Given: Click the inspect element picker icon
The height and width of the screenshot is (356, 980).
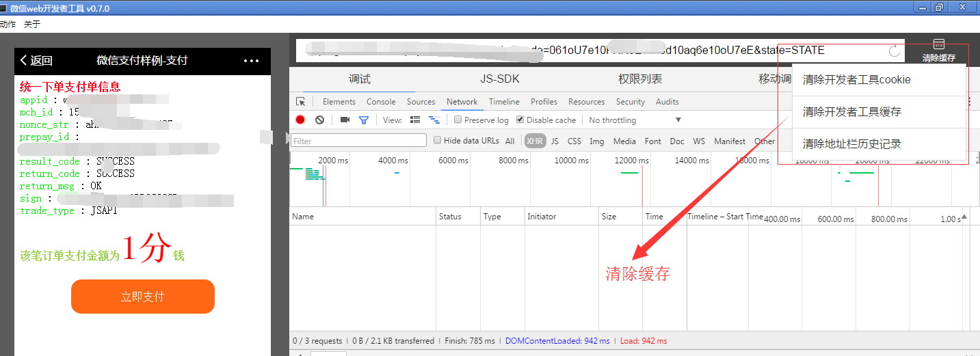Looking at the screenshot, I should pyautogui.click(x=300, y=102).
